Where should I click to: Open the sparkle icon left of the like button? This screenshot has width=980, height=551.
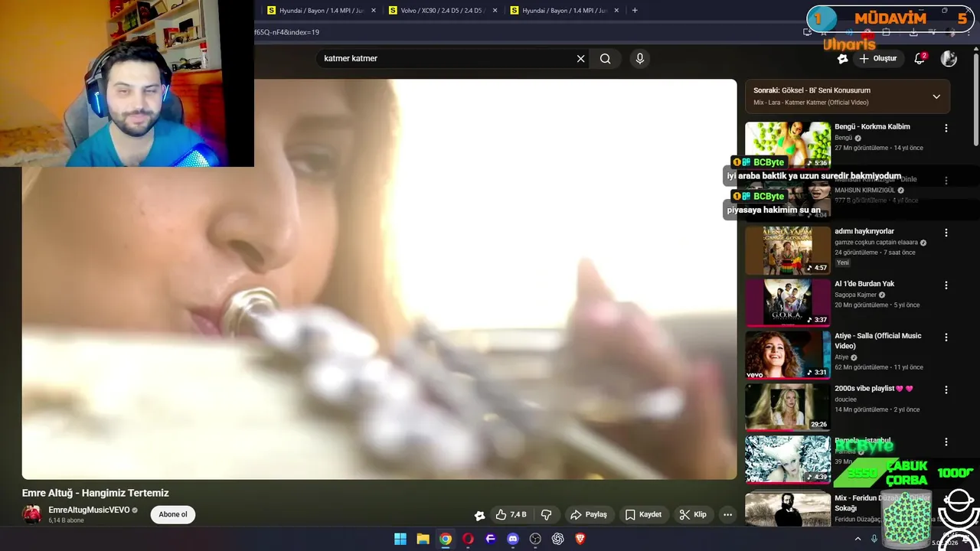[x=479, y=515]
